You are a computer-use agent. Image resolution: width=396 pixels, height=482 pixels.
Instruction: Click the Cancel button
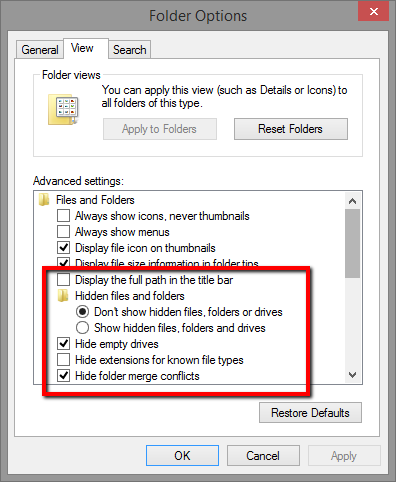click(x=263, y=455)
